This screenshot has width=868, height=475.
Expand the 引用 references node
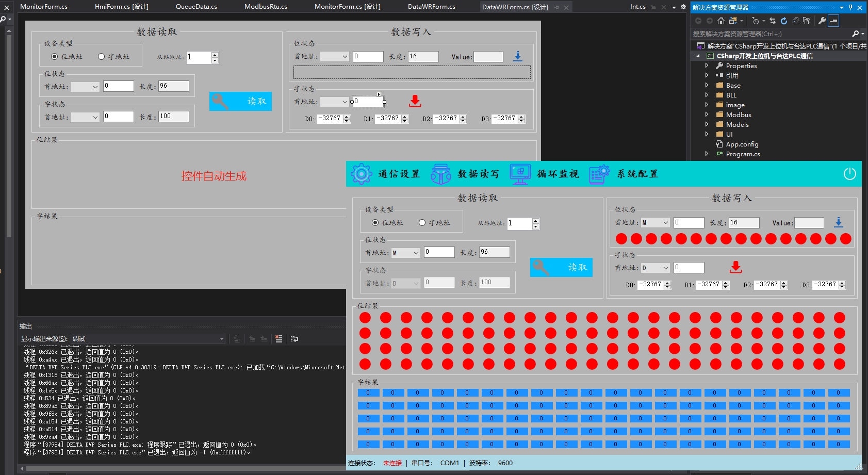[x=707, y=75]
